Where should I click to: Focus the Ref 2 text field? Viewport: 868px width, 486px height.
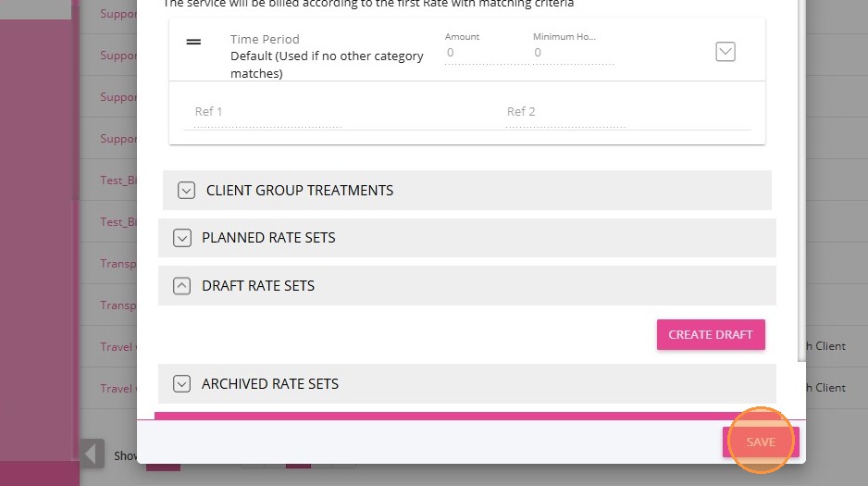point(564,112)
